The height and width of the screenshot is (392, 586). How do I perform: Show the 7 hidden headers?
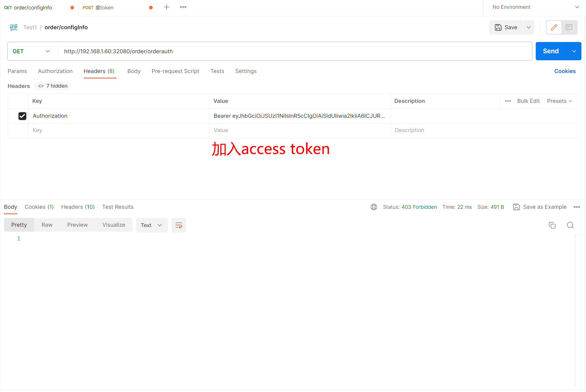[x=53, y=86]
